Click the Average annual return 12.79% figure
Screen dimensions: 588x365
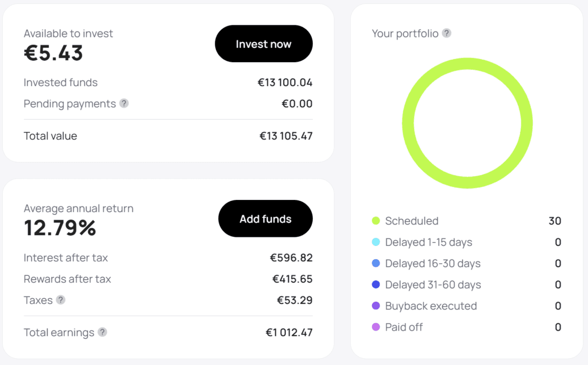(60, 228)
